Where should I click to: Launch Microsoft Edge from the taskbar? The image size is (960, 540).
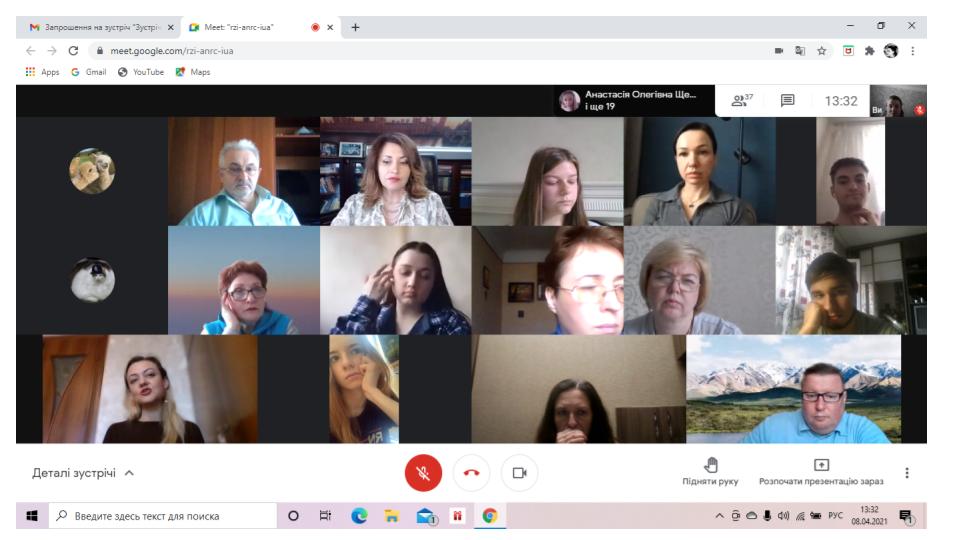click(359, 516)
